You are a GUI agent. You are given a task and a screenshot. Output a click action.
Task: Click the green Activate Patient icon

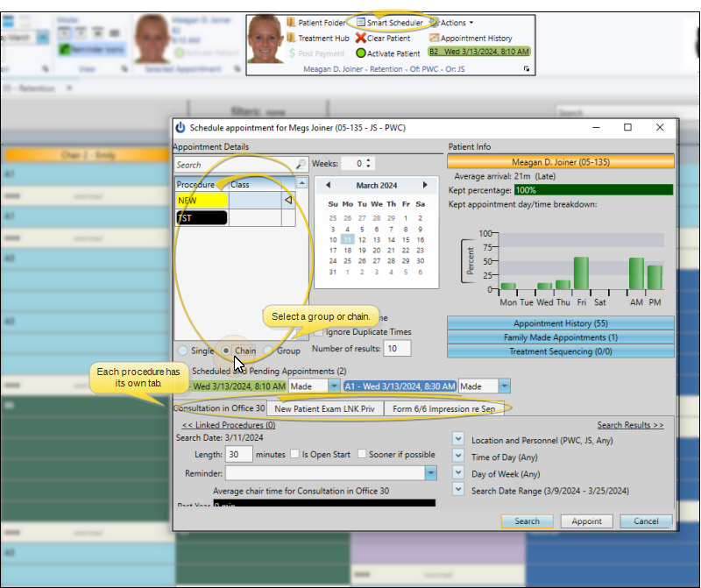360,53
